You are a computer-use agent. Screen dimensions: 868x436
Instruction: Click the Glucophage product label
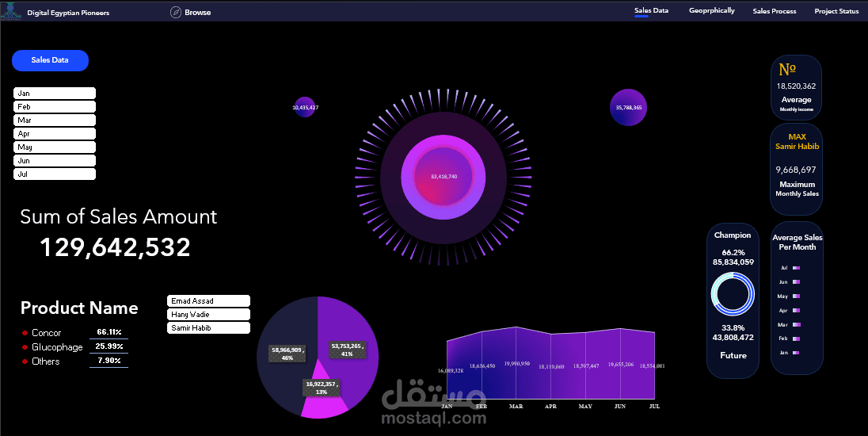(57, 347)
